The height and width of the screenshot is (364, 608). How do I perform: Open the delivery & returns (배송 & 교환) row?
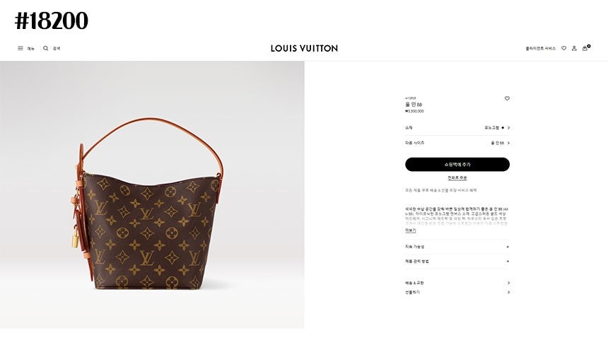point(457,283)
